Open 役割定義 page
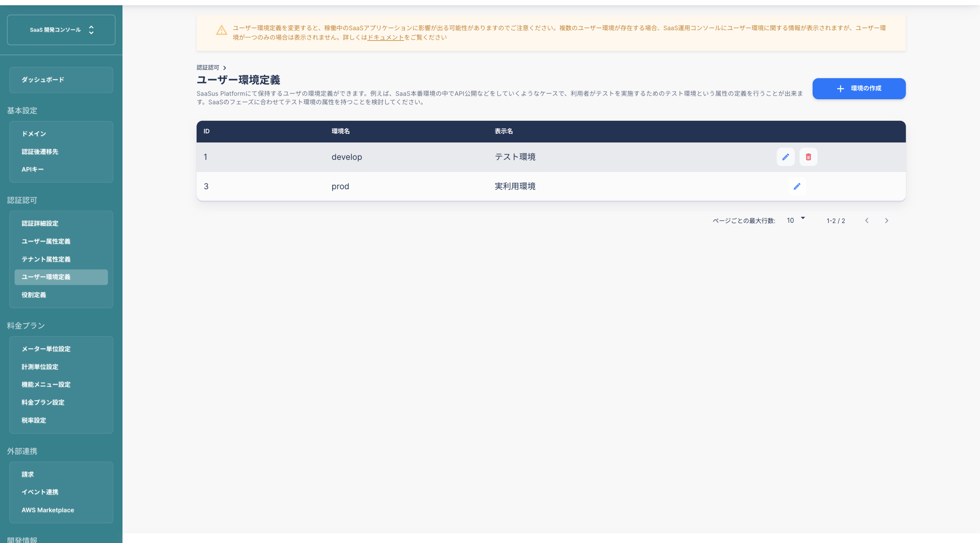 click(x=61, y=295)
